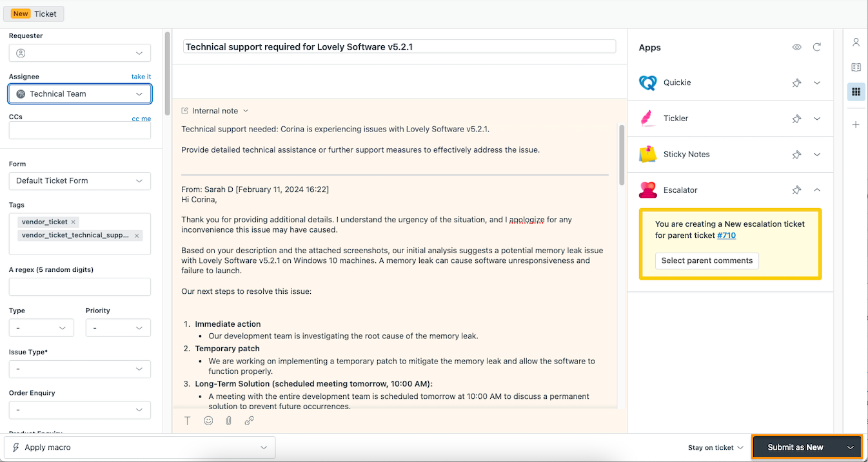Open parent ticket #710 link
The image size is (868, 462).
[x=726, y=235]
